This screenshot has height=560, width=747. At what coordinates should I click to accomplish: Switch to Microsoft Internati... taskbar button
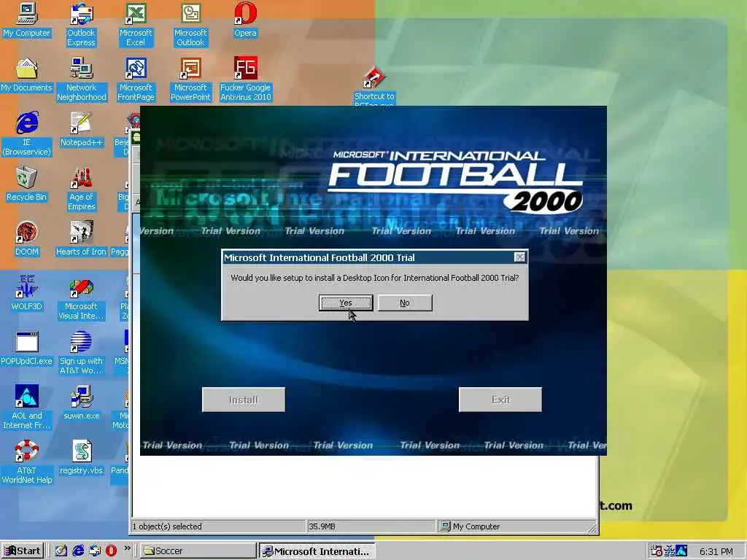pyautogui.click(x=317, y=551)
